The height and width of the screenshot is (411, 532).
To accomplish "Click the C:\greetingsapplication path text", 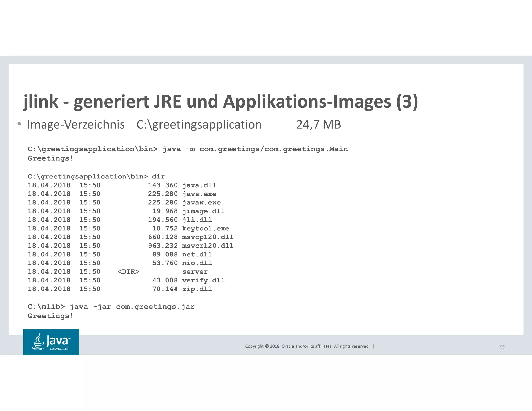I will point(199,125).
